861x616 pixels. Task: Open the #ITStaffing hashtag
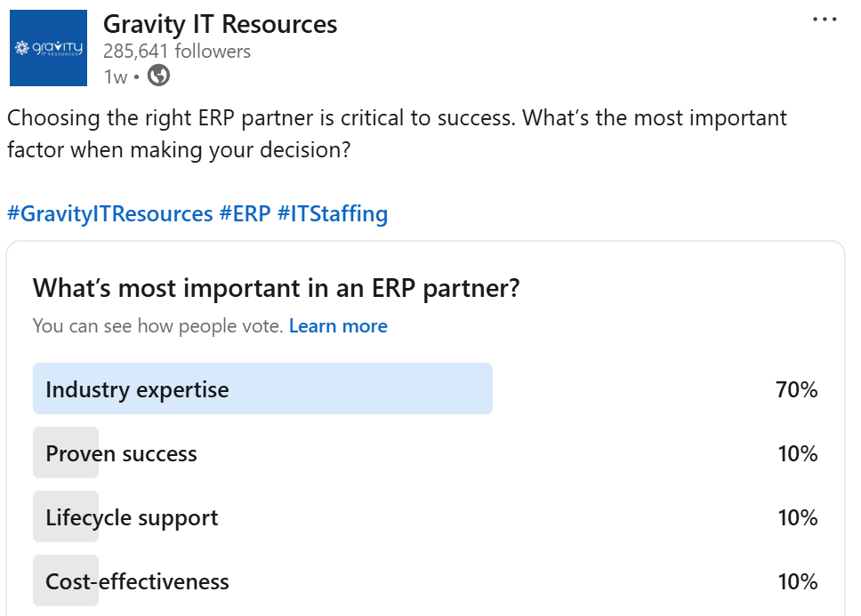coord(333,214)
